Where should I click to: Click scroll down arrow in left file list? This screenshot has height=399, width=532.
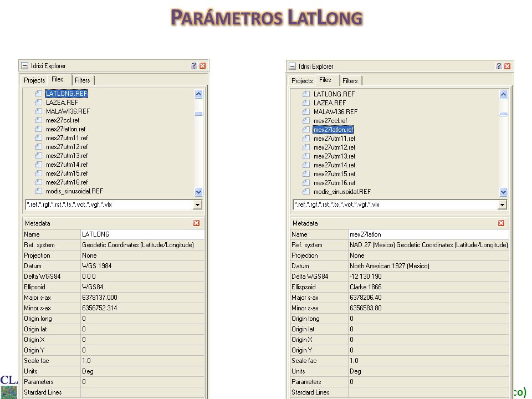[x=199, y=192]
